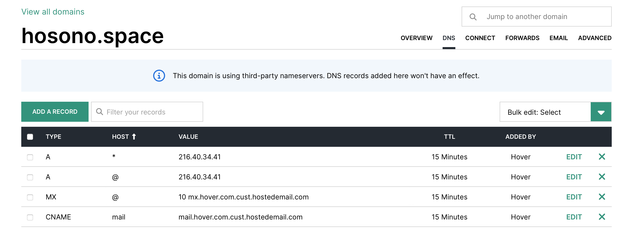Click the 10 mx.hover.com.cust.hostedemail.com value
Screen dimensions: 644x241
tap(243, 197)
